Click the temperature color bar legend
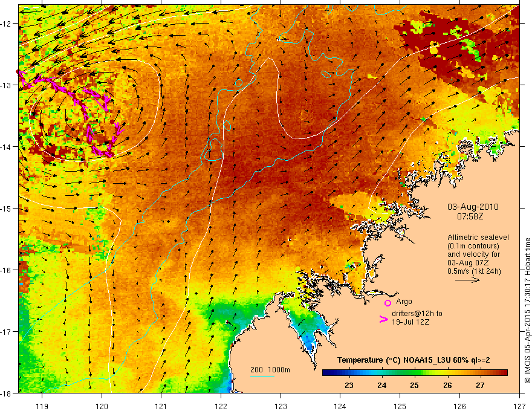The image size is (532, 411). click(415, 373)
